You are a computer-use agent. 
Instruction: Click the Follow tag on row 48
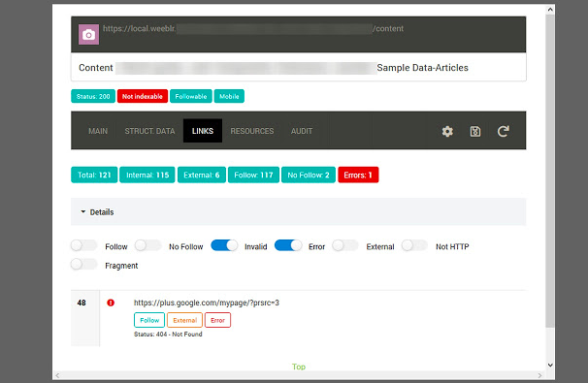click(149, 320)
